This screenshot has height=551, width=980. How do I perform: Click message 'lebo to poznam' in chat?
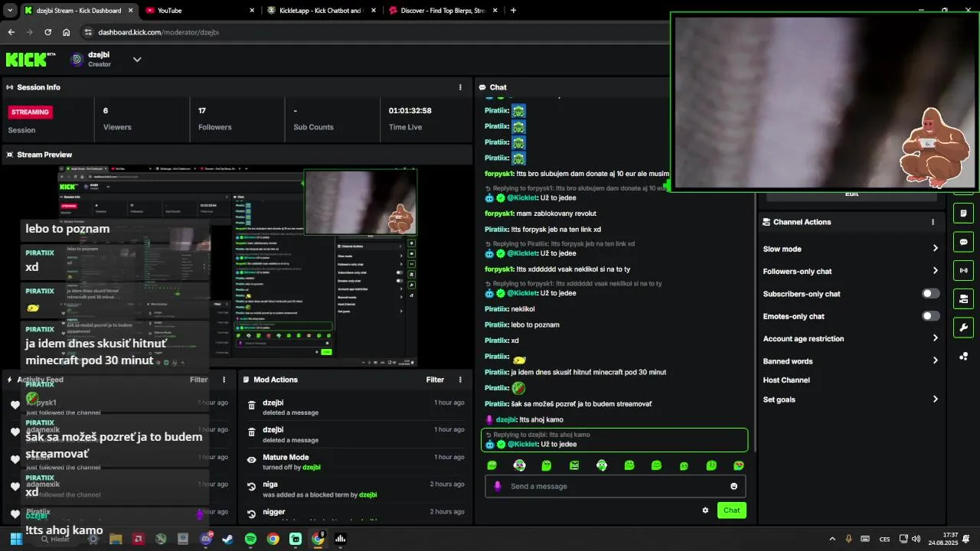535,325
